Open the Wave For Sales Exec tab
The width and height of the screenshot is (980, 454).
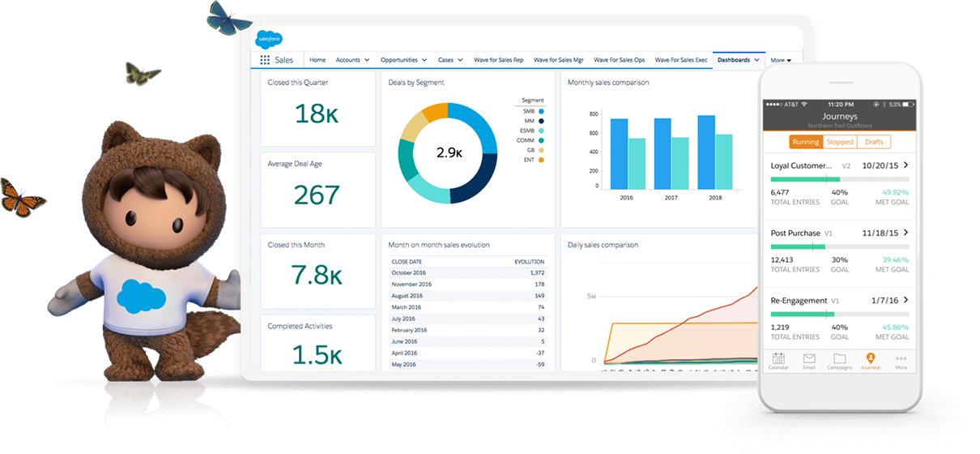tap(681, 60)
